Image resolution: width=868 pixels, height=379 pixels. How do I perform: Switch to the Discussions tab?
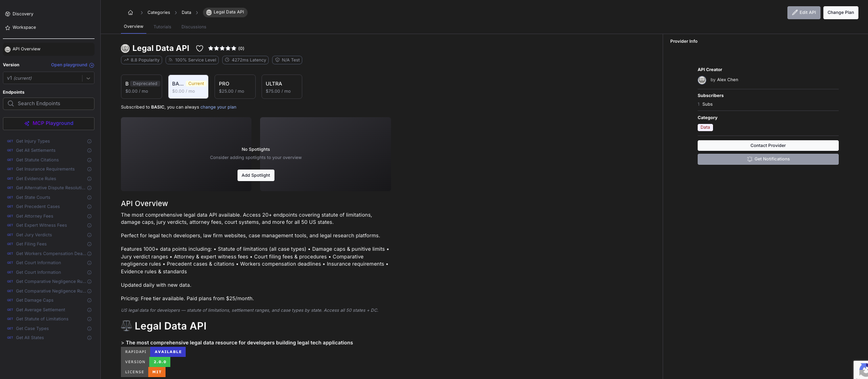pyautogui.click(x=194, y=27)
